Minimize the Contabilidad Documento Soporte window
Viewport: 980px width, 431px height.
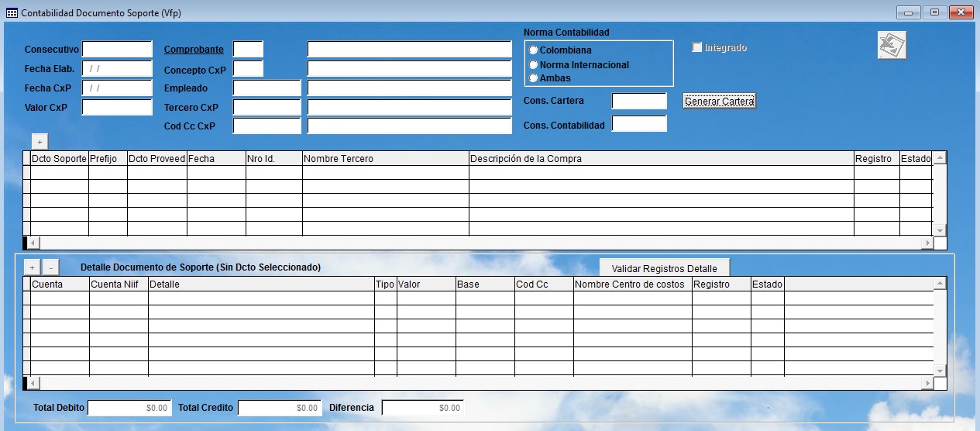908,12
